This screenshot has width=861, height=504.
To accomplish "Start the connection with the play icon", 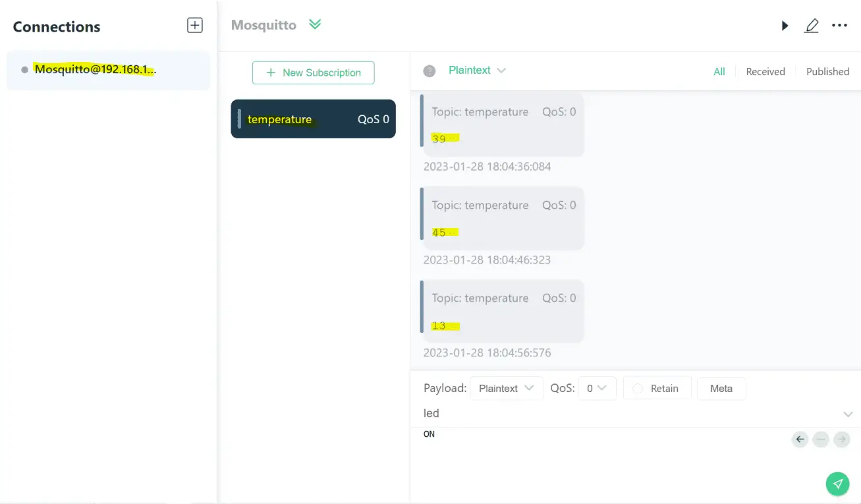I will pyautogui.click(x=784, y=26).
